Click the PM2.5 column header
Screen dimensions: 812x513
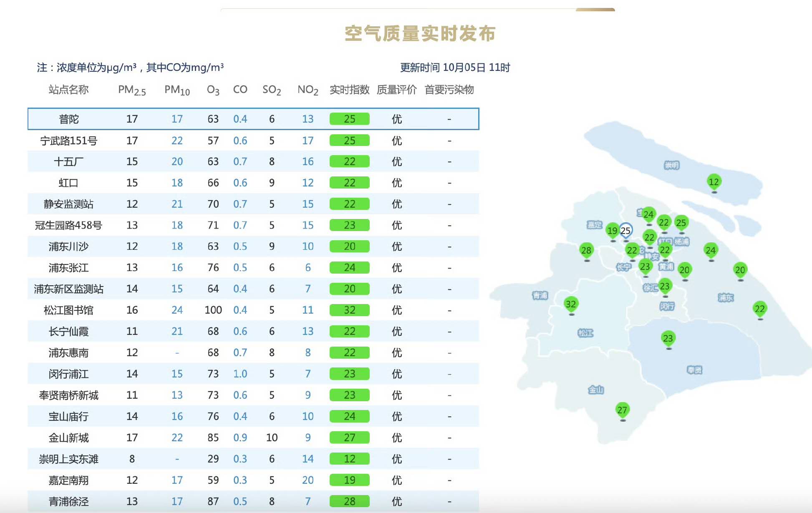point(132,90)
